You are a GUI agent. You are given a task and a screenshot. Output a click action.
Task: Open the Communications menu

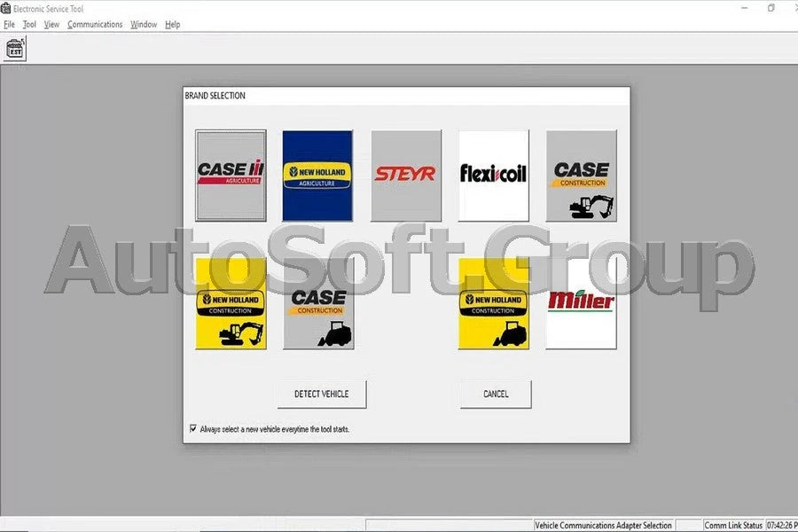point(95,24)
